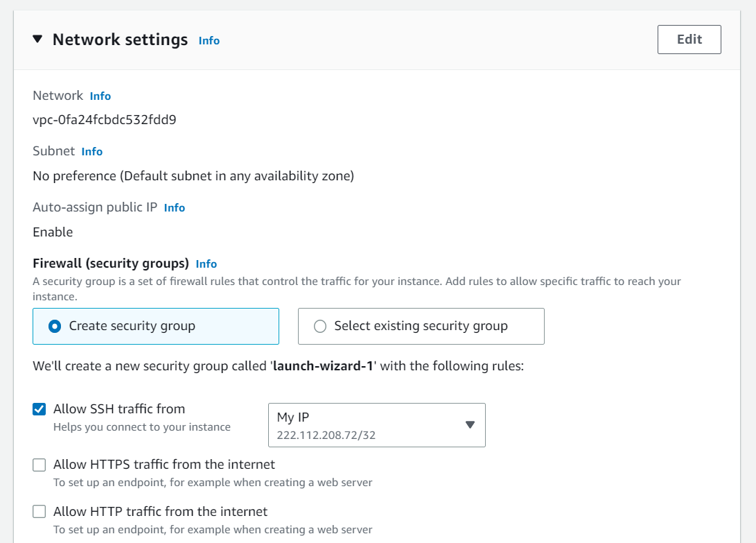Viewport: 756px width, 543px height.
Task: Open the My IP source dropdown
Action: (x=376, y=425)
